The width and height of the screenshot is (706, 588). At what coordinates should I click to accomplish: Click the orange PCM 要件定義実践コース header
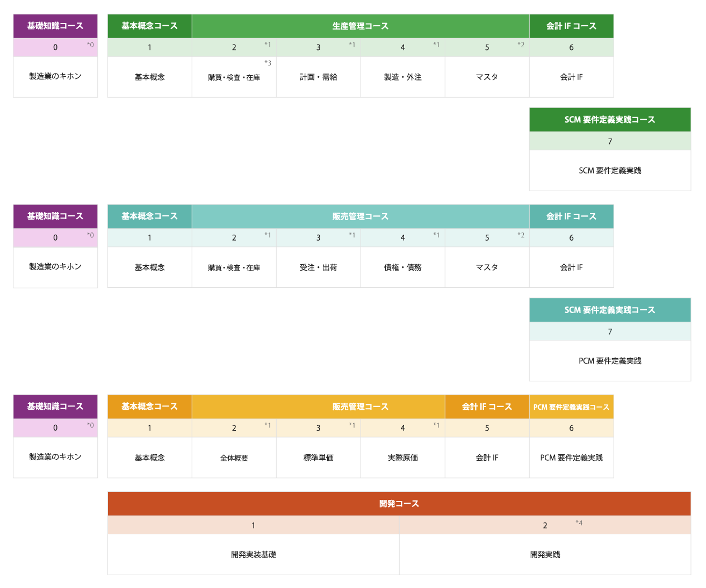pyautogui.click(x=571, y=407)
